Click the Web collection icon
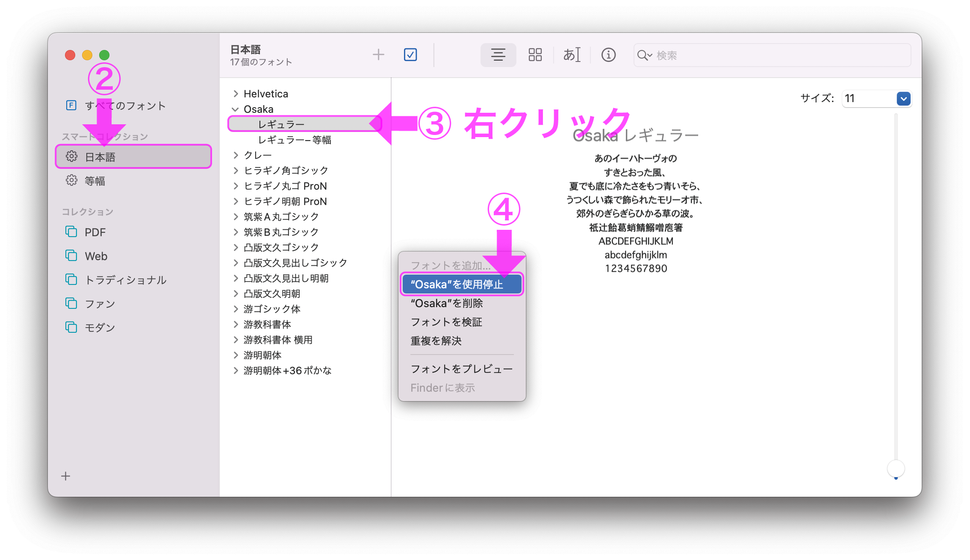Viewport: 970px width, 560px height. coord(71,255)
